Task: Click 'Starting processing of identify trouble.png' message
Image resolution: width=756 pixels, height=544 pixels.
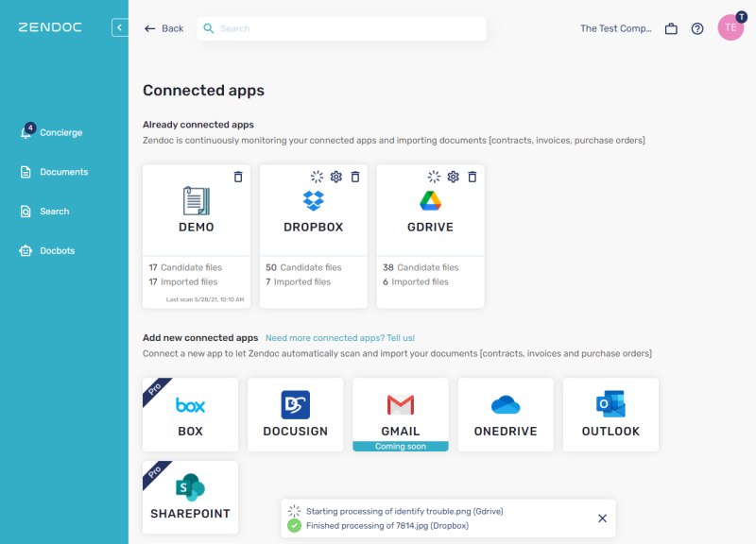Action: pos(404,511)
